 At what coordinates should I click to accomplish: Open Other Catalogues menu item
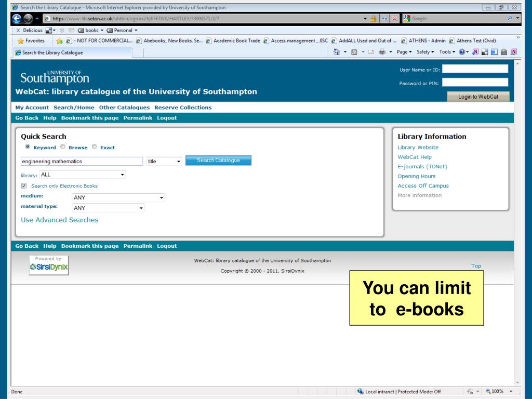point(124,108)
